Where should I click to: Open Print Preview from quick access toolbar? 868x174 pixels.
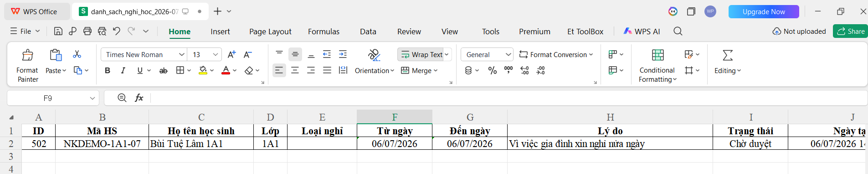tap(102, 31)
